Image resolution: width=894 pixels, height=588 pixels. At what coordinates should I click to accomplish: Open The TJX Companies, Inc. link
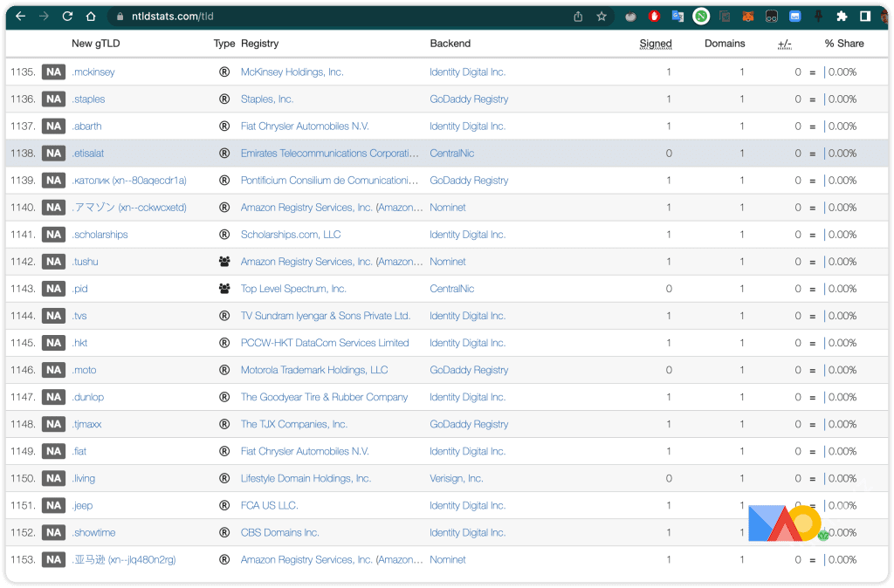click(x=294, y=425)
